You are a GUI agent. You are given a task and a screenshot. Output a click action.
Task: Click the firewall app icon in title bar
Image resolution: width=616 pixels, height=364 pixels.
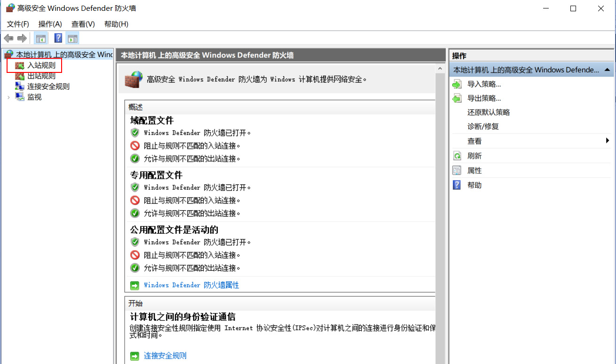click(x=10, y=8)
